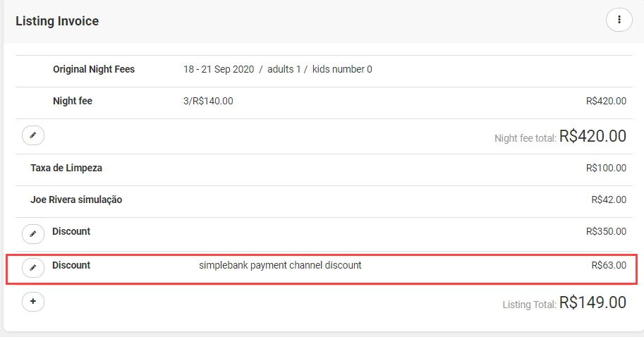Click the Night fee total R$420.00 amount
This screenshot has width=644, height=337.
click(x=593, y=136)
